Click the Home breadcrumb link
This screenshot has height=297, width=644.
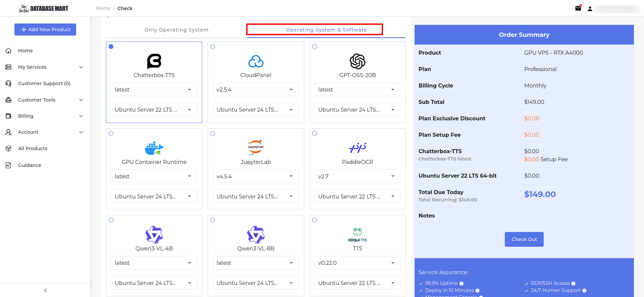[103, 8]
